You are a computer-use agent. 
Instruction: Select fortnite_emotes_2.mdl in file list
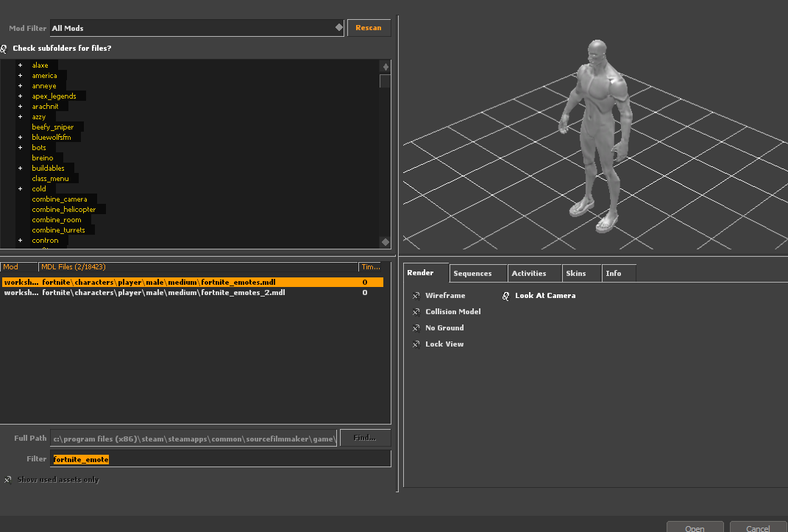click(x=163, y=293)
